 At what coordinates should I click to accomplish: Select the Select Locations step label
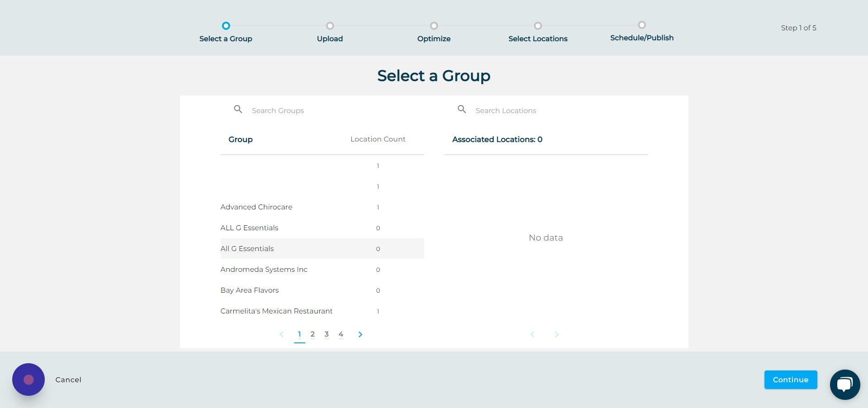[x=538, y=39]
